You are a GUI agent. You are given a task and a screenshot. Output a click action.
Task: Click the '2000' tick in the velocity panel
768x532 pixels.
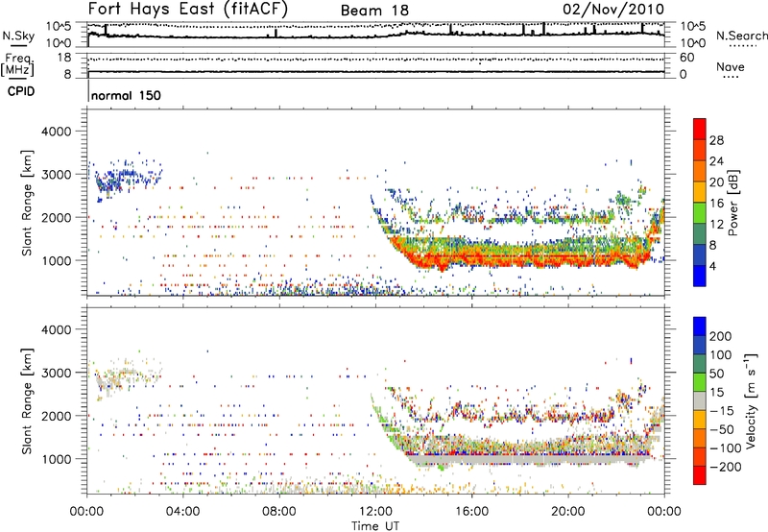[57, 416]
